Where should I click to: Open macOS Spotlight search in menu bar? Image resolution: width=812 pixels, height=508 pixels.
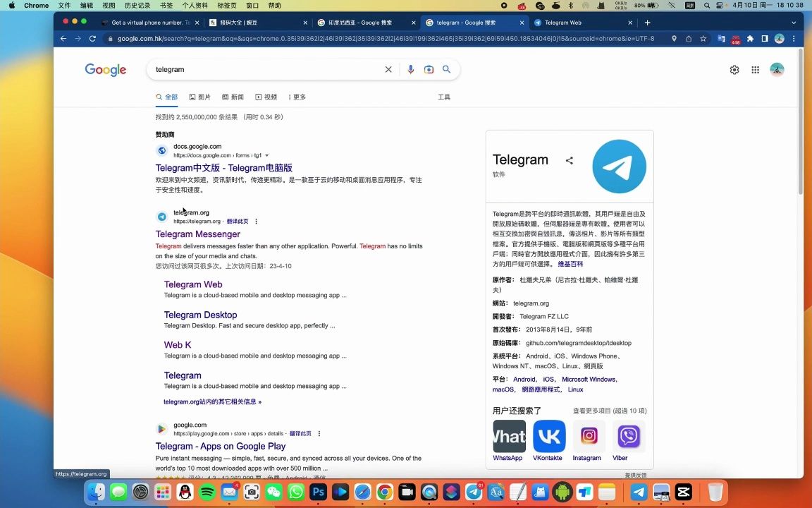tap(707, 5)
